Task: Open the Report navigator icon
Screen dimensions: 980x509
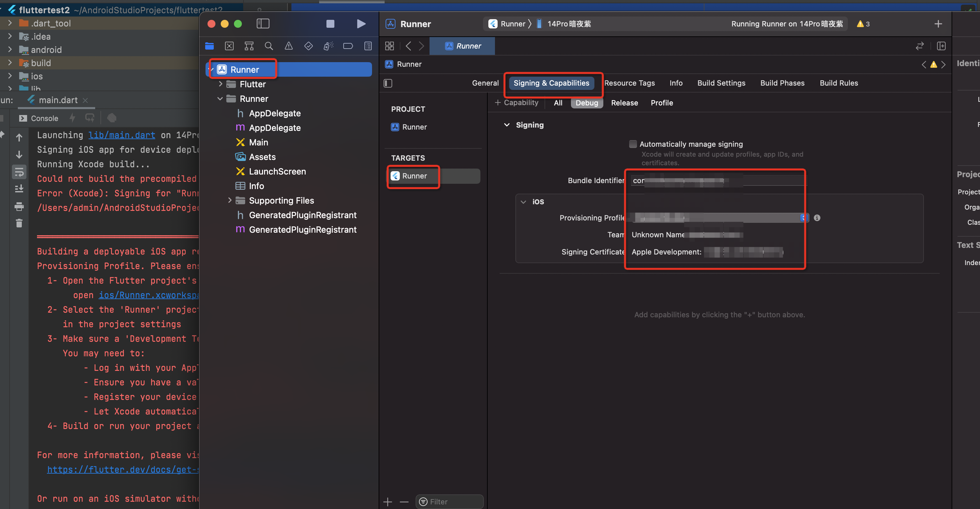Action: (368, 46)
